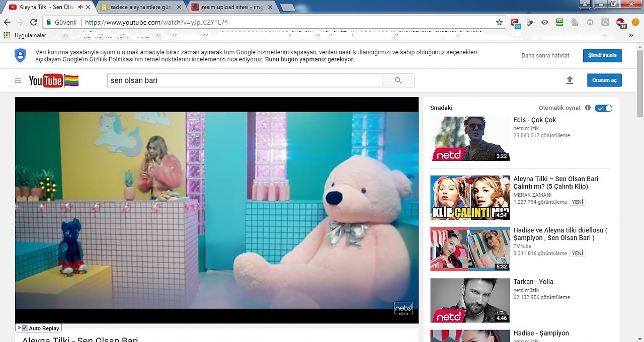The height and width of the screenshot is (342, 644).
Task: Open the YouTube hamburger guide menu
Action: [18, 80]
